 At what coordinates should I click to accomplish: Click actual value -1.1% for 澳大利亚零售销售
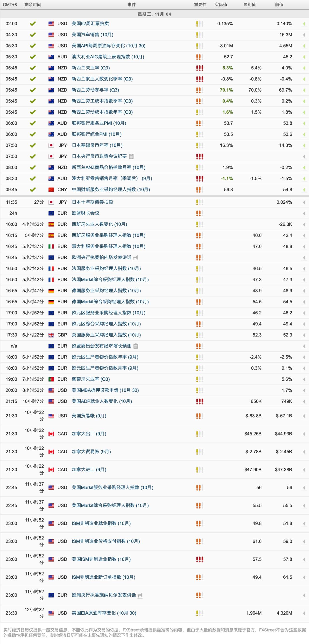point(227,178)
